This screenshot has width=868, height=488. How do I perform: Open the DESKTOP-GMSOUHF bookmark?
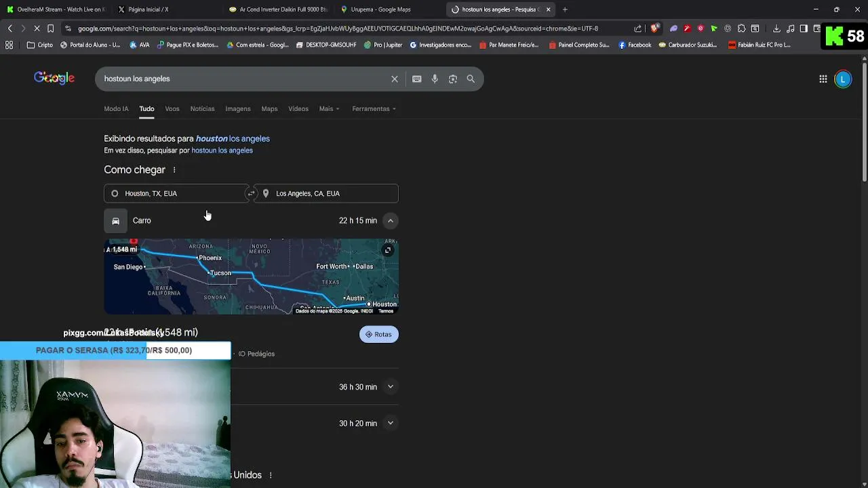tap(326, 45)
